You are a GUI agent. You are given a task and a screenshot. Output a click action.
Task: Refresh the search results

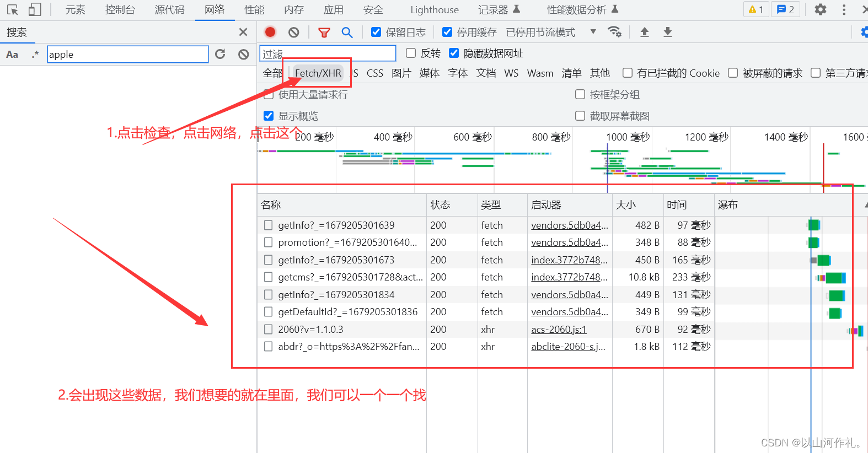coord(220,54)
